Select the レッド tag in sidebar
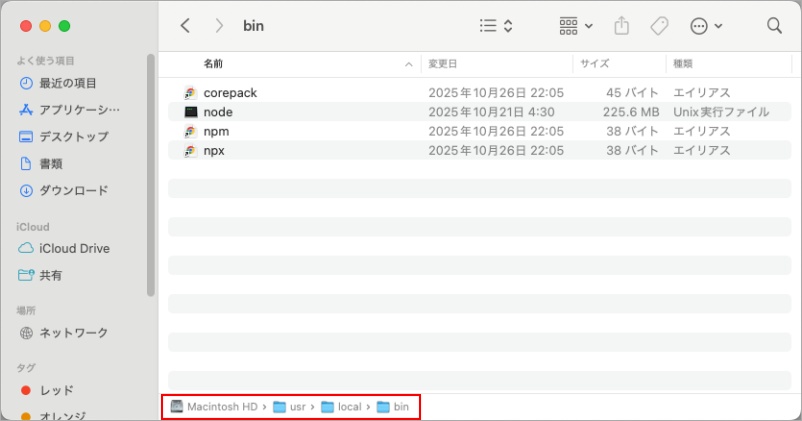 tap(56, 390)
